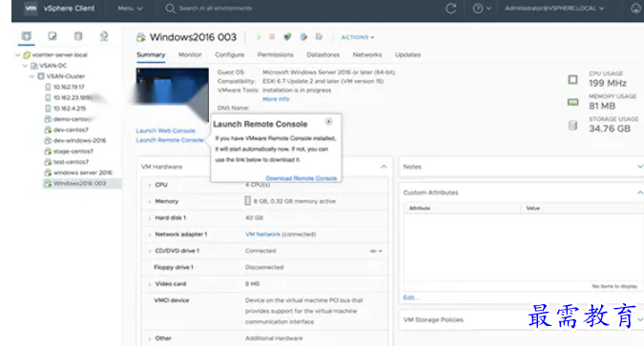
Task: Click the Download Remote Console link
Action: click(301, 178)
